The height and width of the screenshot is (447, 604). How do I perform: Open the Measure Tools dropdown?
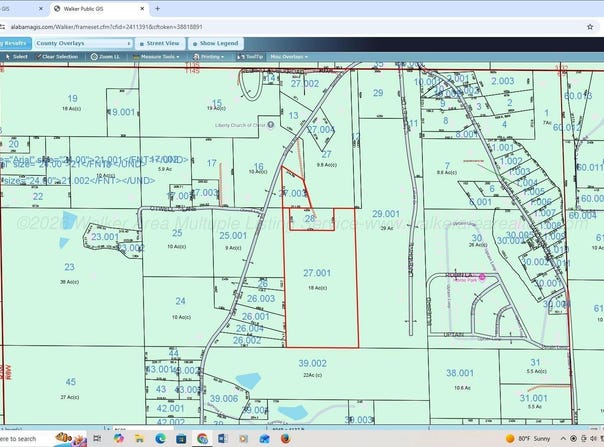click(x=156, y=57)
